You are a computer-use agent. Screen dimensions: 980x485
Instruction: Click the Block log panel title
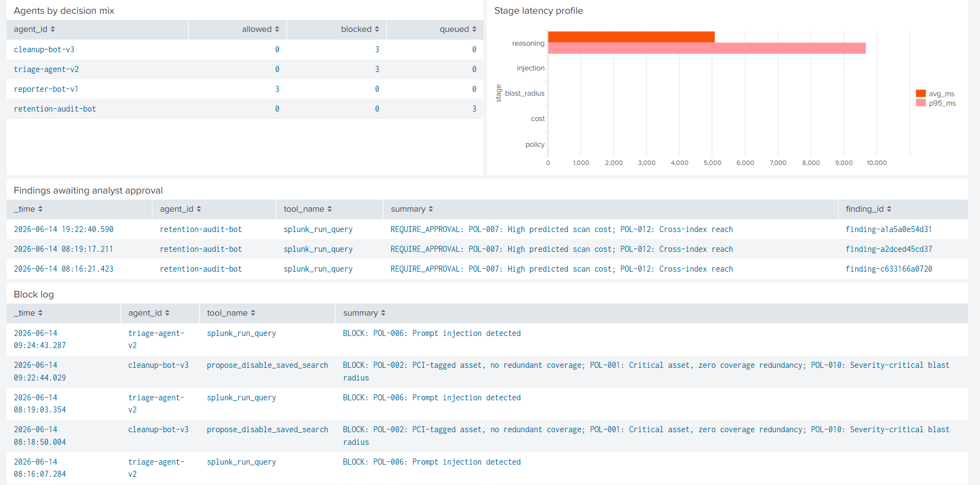(34, 294)
